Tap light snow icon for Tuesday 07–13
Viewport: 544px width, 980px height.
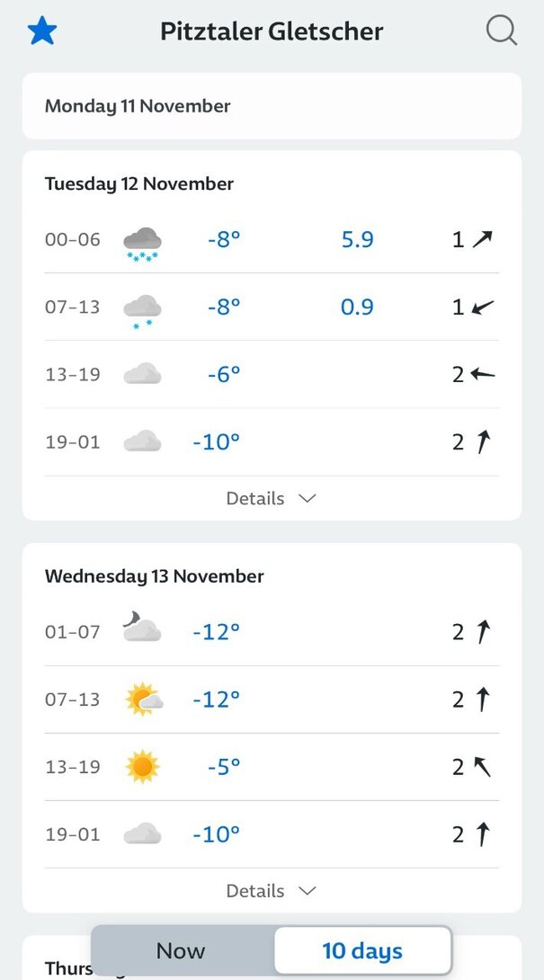coord(143,311)
